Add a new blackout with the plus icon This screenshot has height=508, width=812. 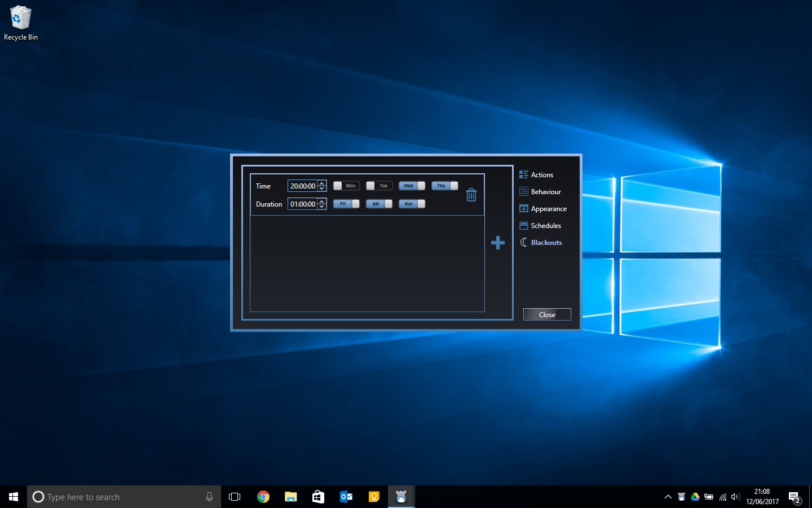pos(497,243)
